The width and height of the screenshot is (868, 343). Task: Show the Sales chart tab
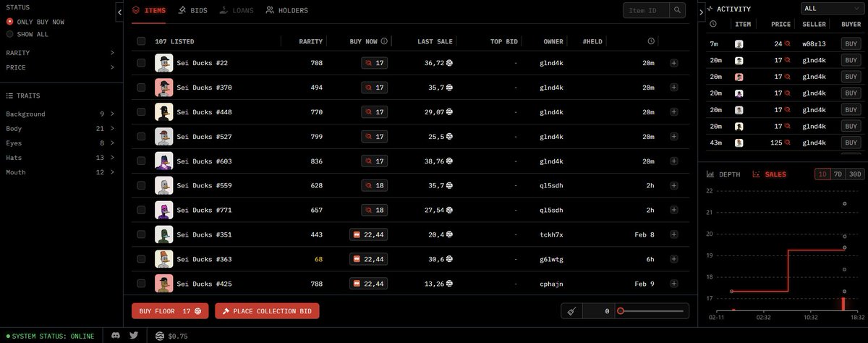[770, 174]
